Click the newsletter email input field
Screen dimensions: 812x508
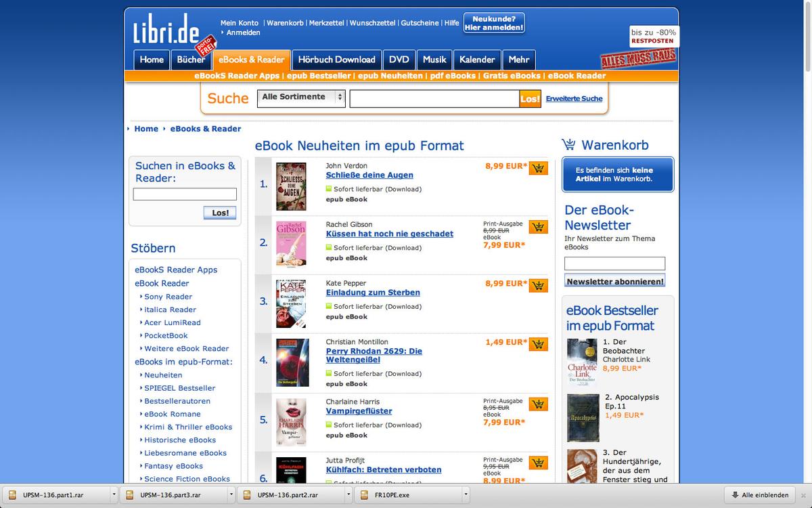point(615,263)
